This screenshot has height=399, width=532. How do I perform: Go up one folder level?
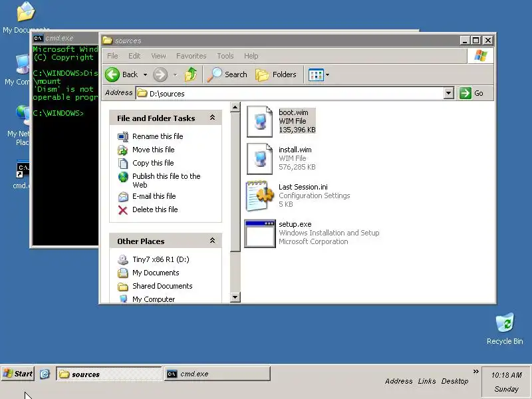point(191,74)
